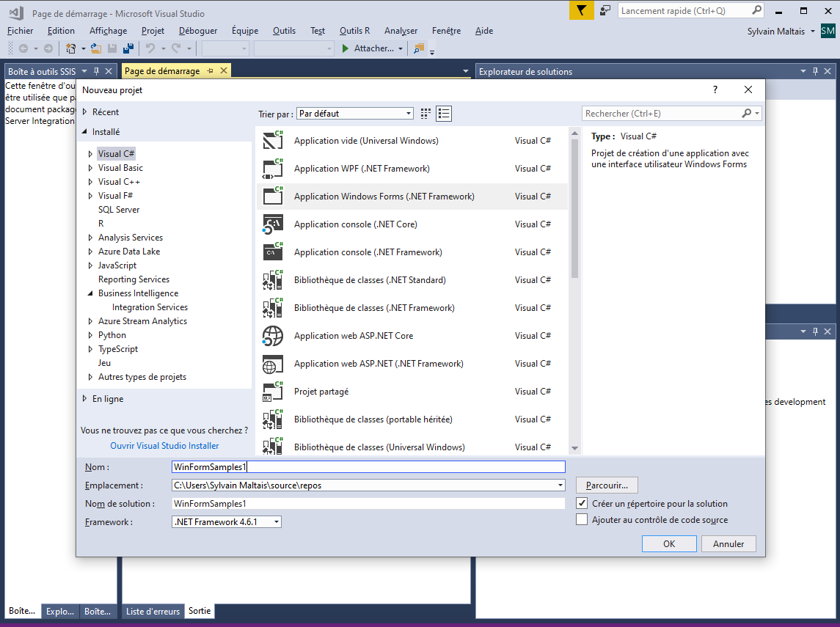Viewport: 840px width, 627px height.
Task: Switch to the Liste d'erreurs tab
Action: 153,611
